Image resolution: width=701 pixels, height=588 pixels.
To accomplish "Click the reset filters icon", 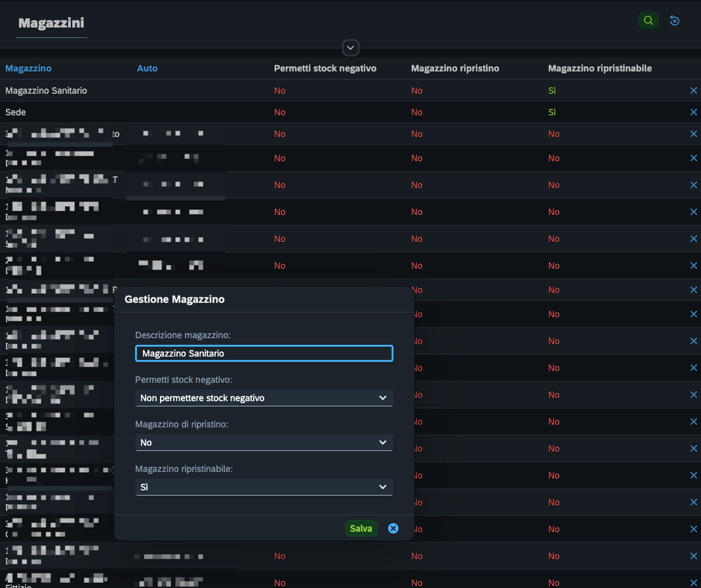I will [675, 20].
